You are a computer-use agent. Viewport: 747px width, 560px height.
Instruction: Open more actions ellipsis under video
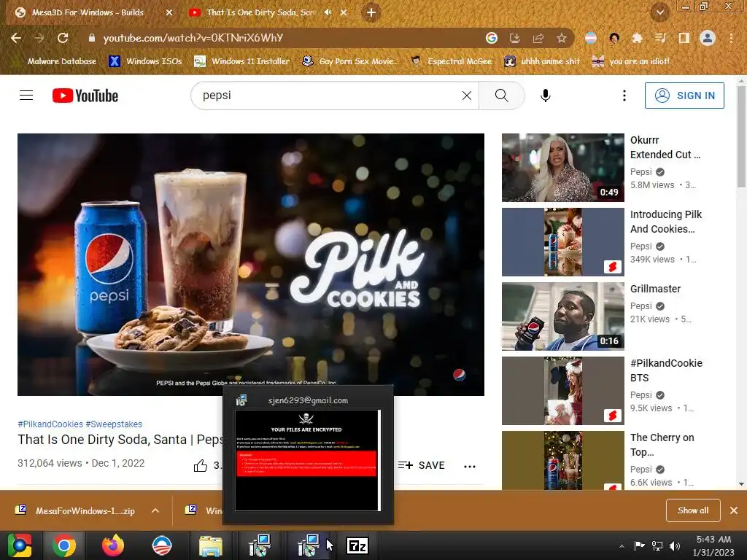pyautogui.click(x=470, y=466)
